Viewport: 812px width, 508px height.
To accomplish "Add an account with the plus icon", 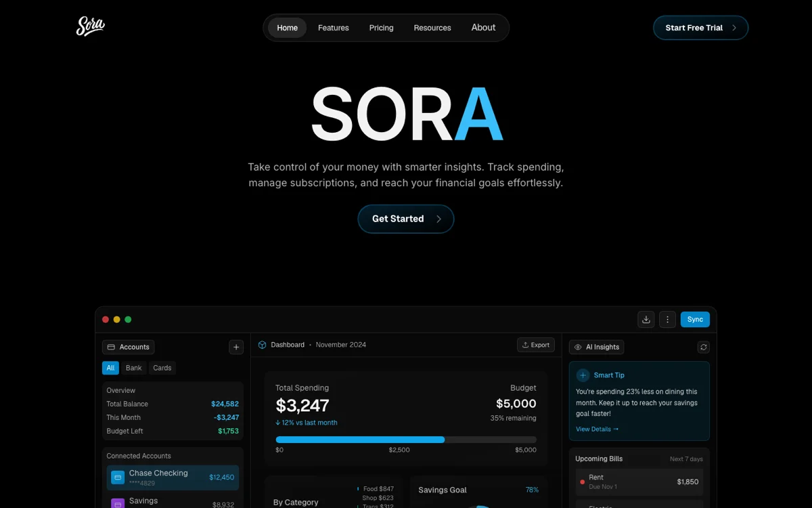I will click(236, 347).
